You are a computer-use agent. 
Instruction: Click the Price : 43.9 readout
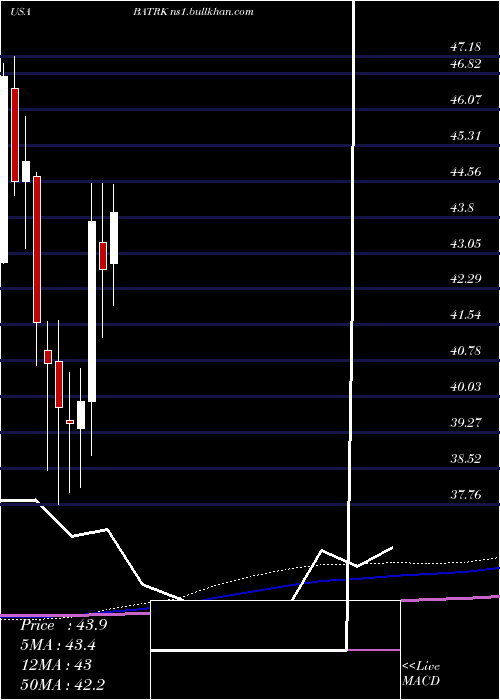(63, 625)
